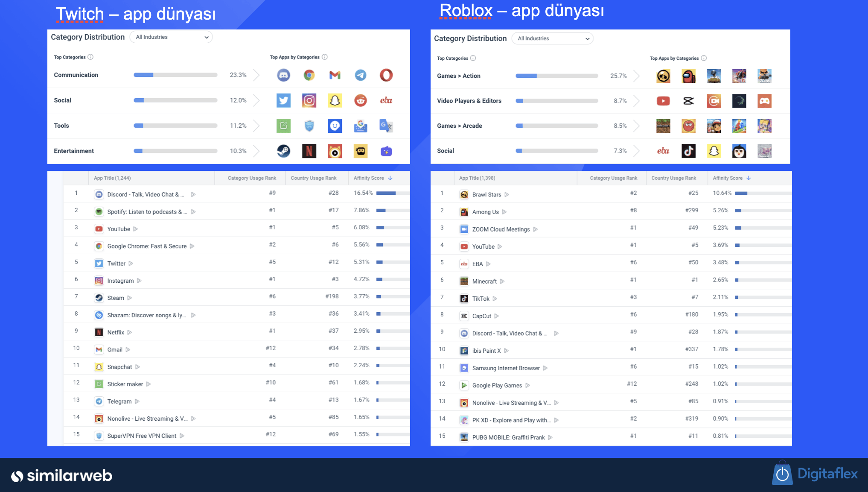Image resolution: width=868 pixels, height=492 pixels.
Task: Click the Among Us icon in the Games Action row
Action: pyautogui.click(x=688, y=76)
